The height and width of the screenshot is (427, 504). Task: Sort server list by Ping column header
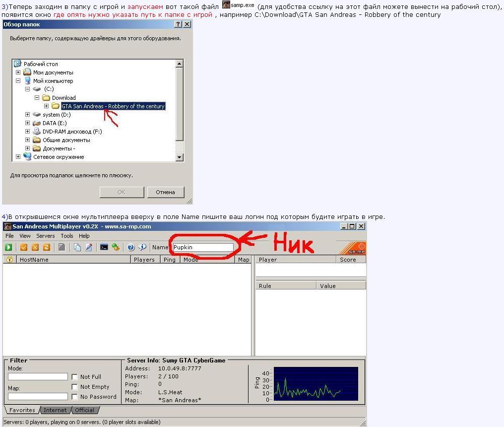coord(169,260)
